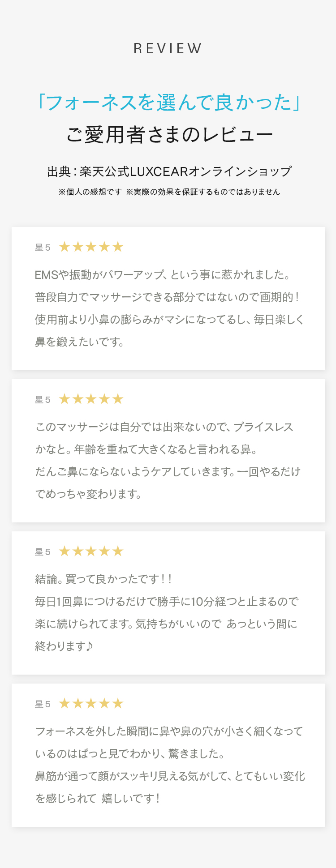This screenshot has height=868, width=336.
Task: Click the second star in the fourth review
Action: [78, 703]
